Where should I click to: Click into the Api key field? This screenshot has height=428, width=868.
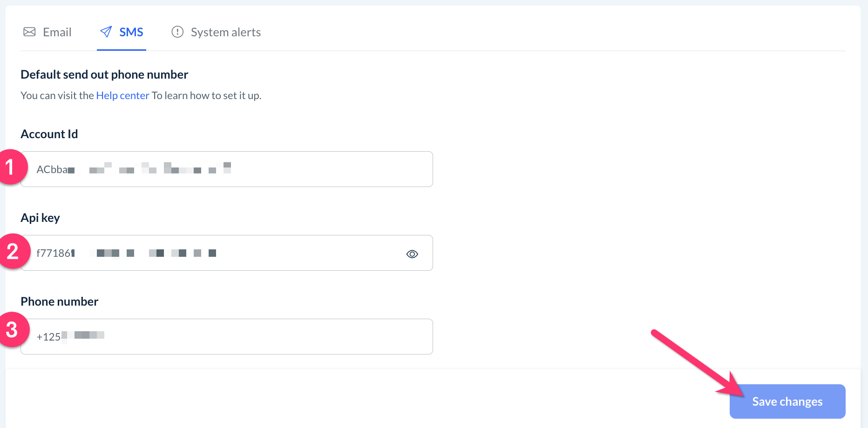coord(279,253)
